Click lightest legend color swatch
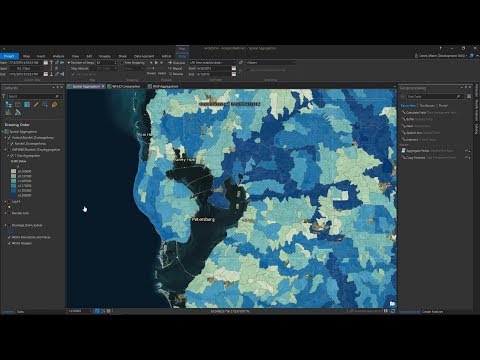Screen dimensions: 480x360 pos(13,171)
